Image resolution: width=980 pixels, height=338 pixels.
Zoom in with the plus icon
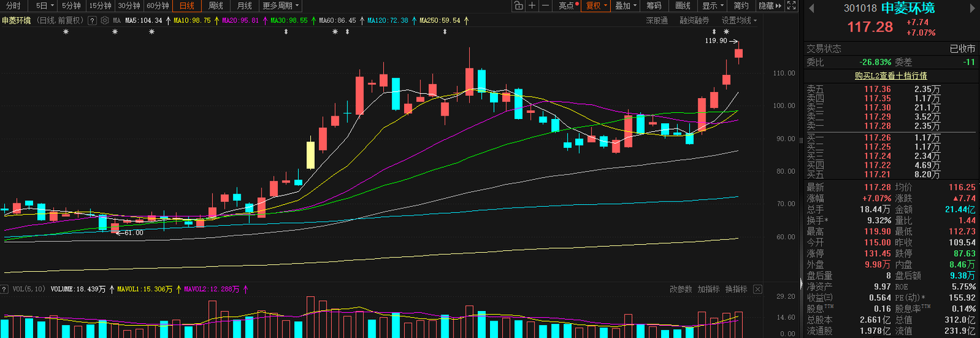click(x=532, y=6)
